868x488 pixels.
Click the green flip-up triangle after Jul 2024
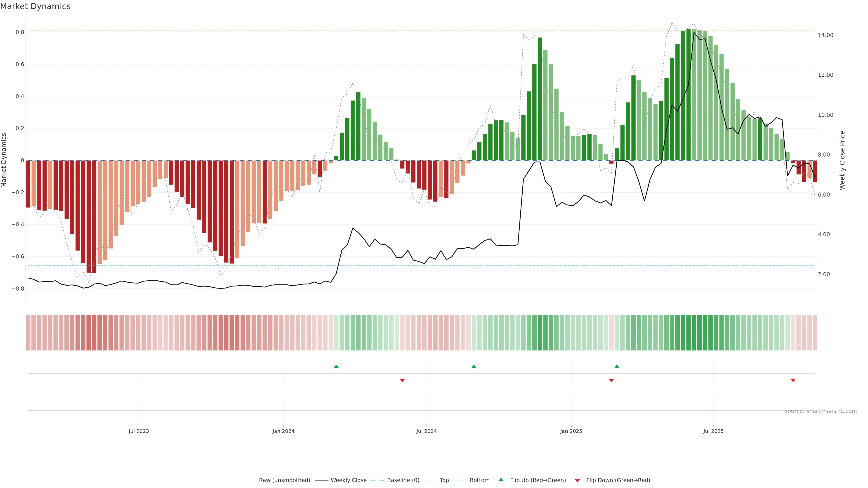[x=474, y=366]
